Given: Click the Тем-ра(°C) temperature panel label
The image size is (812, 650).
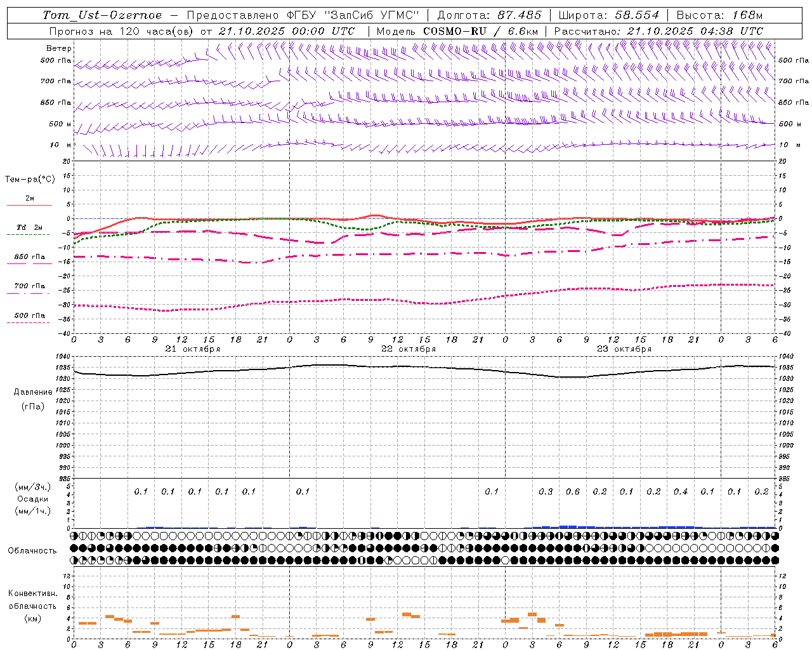Looking at the screenshot, I should (x=30, y=180).
